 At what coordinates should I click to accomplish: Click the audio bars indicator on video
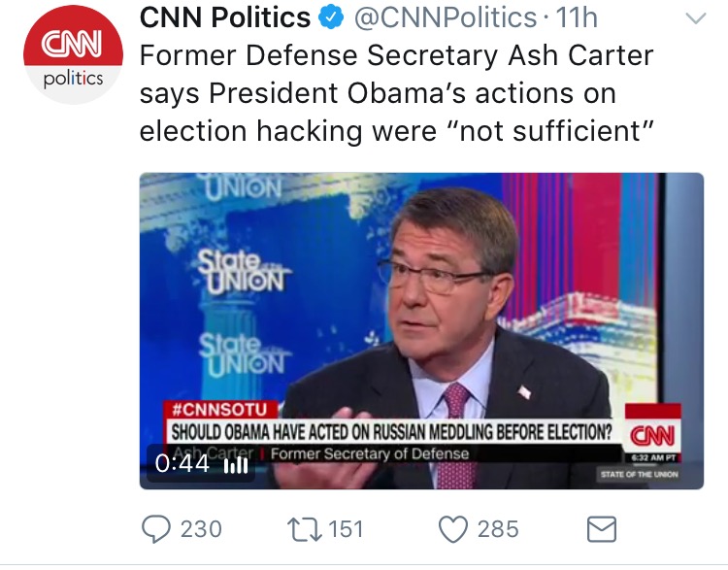click(236, 464)
